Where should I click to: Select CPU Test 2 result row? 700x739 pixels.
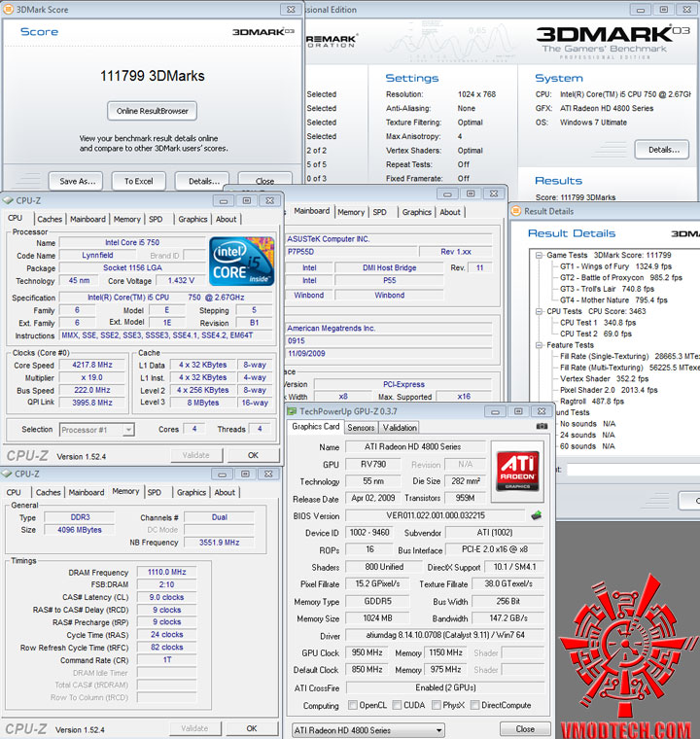[596, 334]
